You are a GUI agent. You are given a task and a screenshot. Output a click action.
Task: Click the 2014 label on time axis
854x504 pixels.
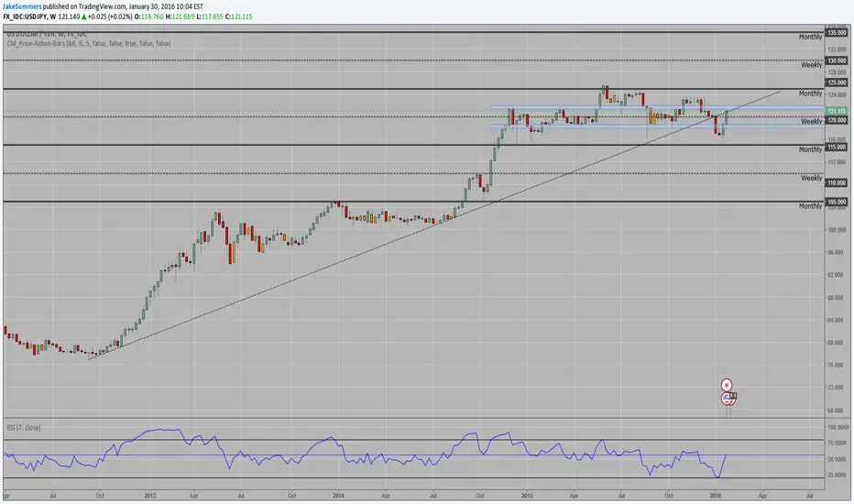pyautogui.click(x=338, y=496)
